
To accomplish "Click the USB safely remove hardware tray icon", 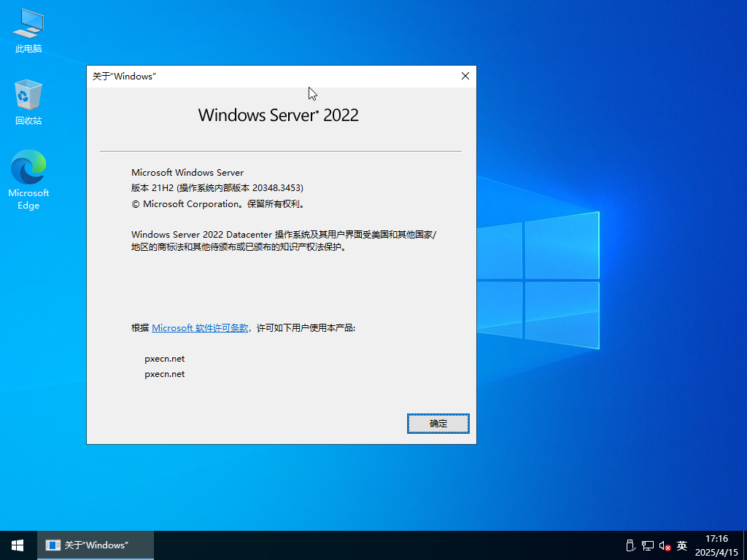I will pyautogui.click(x=630, y=545).
